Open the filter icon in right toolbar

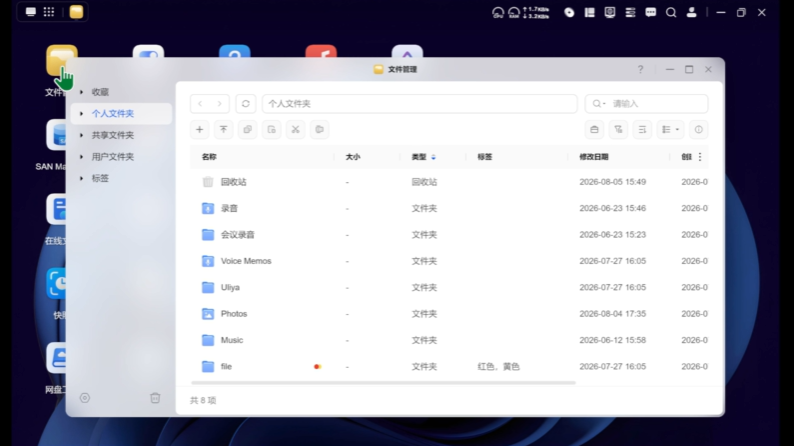618,130
